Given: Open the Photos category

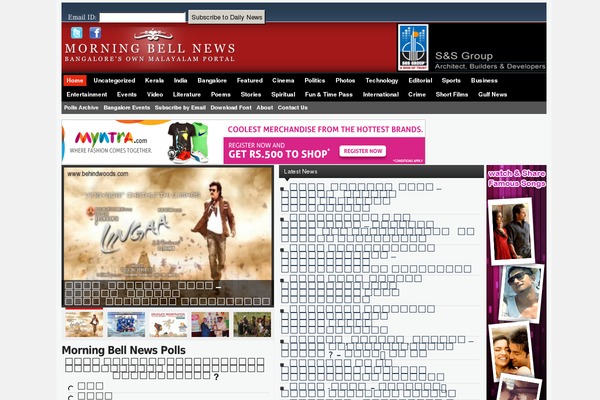Looking at the screenshot, I should [x=345, y=80].
